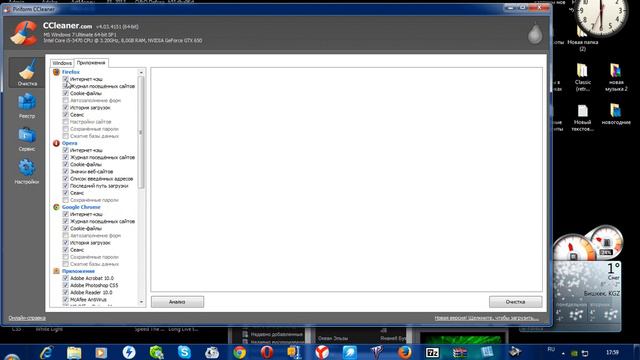Click the Opera Сеанс entry
This screenshot has height=360, width=640.
(x=77, y=193)
